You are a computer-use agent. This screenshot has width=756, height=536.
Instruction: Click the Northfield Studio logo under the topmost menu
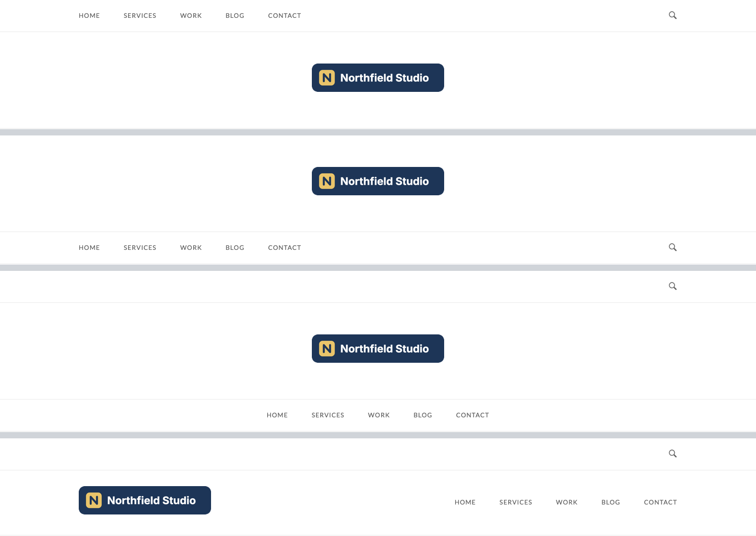tap(378, 78)
